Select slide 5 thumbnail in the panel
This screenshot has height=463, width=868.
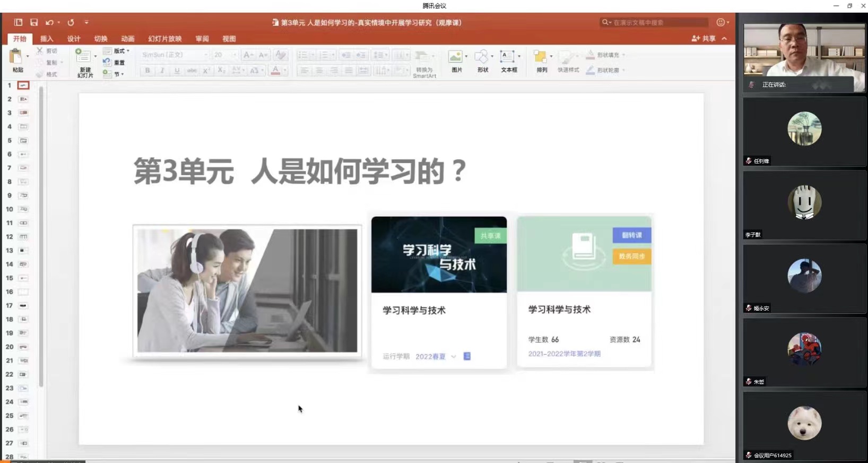pos(23,141)
